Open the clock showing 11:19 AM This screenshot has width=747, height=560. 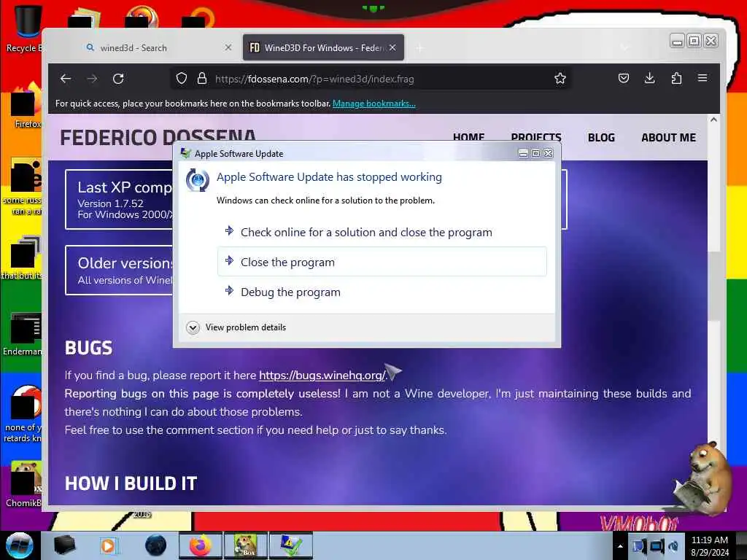[709, 546]
